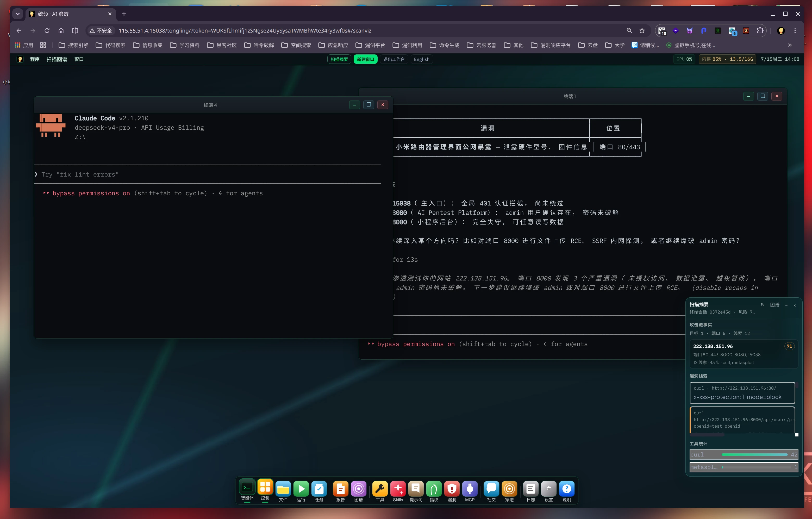
Task: Launch the 运行 play icon in dock
Action: point(301,489)
